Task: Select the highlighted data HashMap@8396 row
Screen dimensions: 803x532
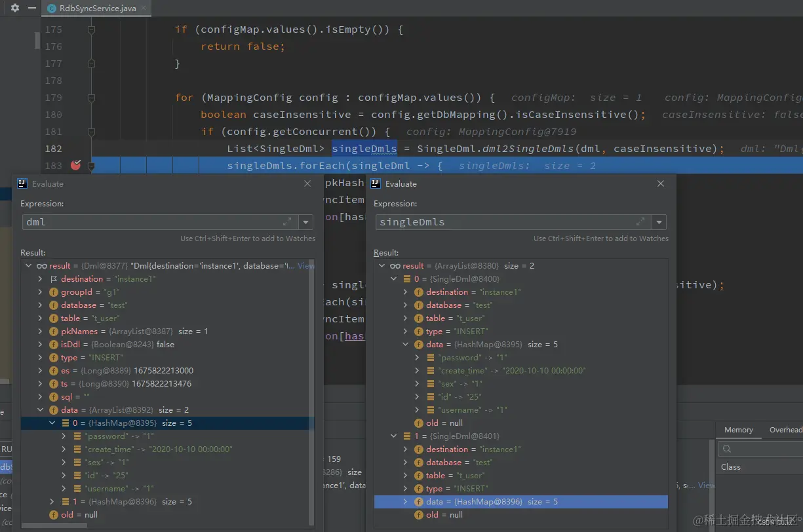Action: tap(521, 502)
